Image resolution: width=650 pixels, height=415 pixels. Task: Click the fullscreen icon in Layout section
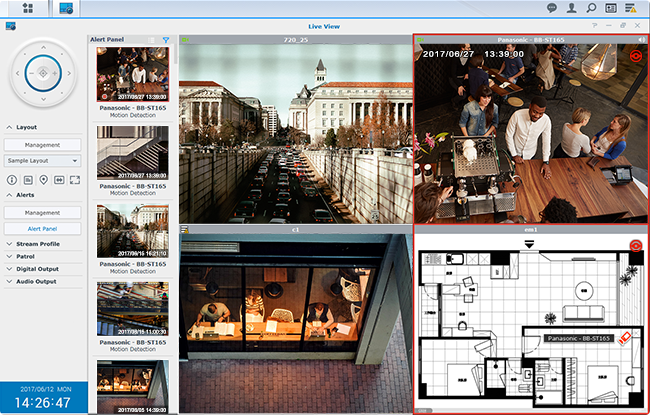(74, 179)
